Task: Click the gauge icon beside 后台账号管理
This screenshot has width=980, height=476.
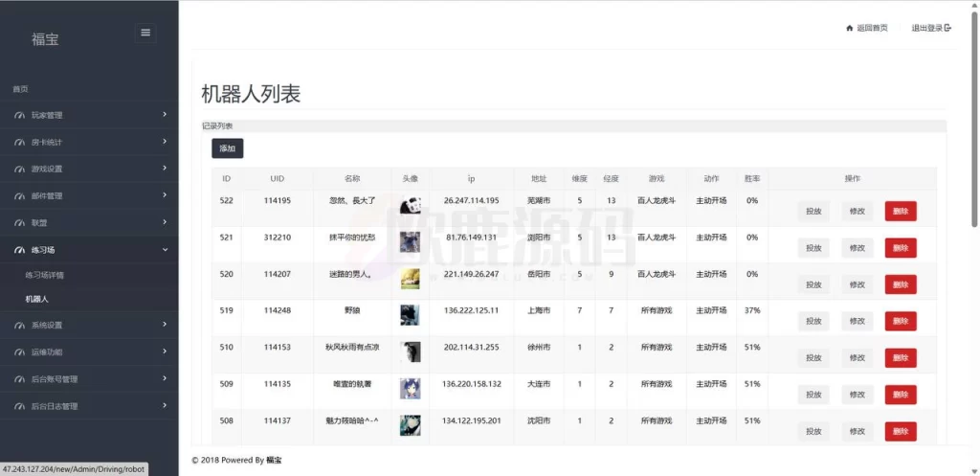Action: click(x=19, y=379)
